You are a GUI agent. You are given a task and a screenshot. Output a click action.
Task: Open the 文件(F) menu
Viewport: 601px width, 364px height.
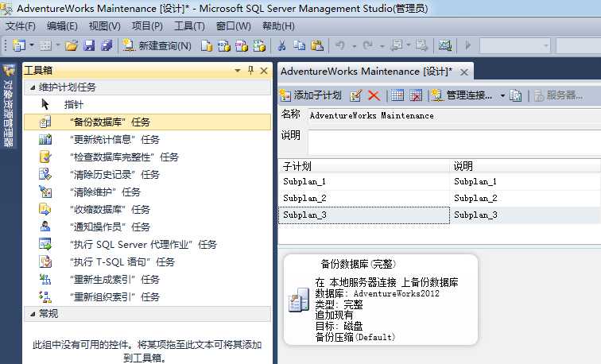tap(21, 26)
